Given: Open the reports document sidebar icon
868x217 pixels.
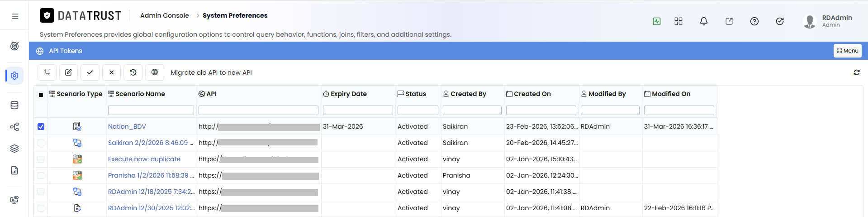Looking at the screenshot, I should 14,170.
